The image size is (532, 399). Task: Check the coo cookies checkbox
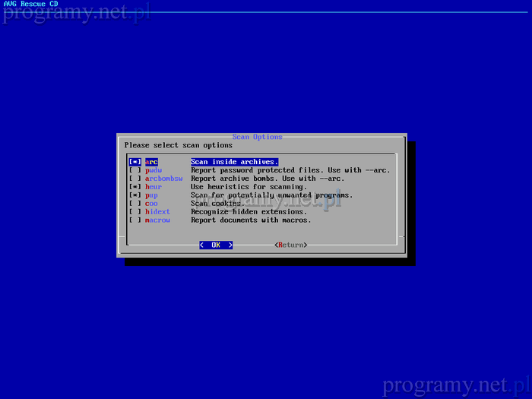point(135,204)
